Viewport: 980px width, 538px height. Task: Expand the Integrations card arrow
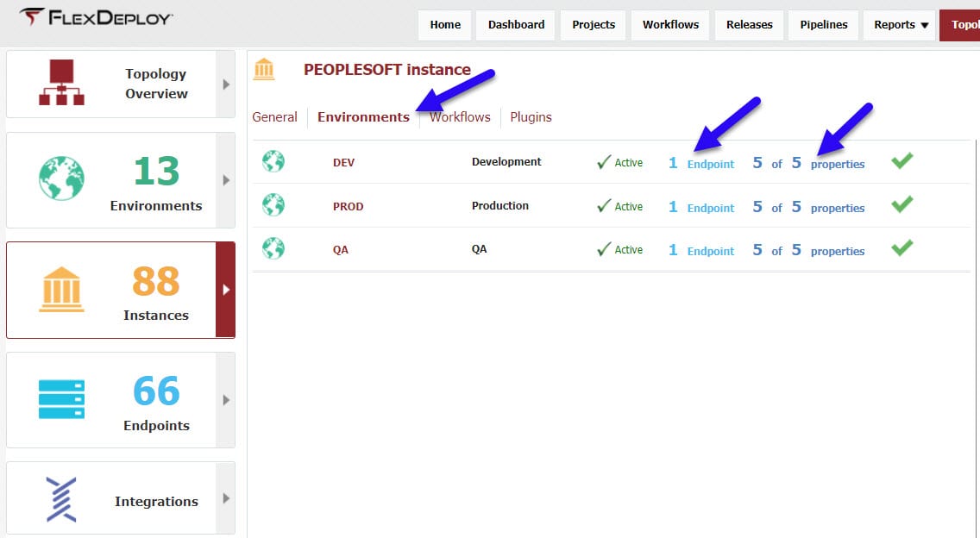[226, 498]
